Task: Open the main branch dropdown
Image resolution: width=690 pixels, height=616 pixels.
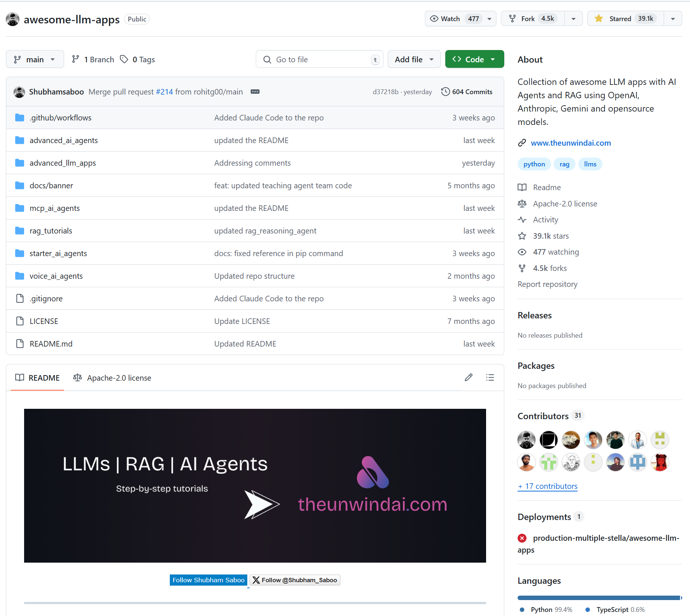Action: click(35, 59)
